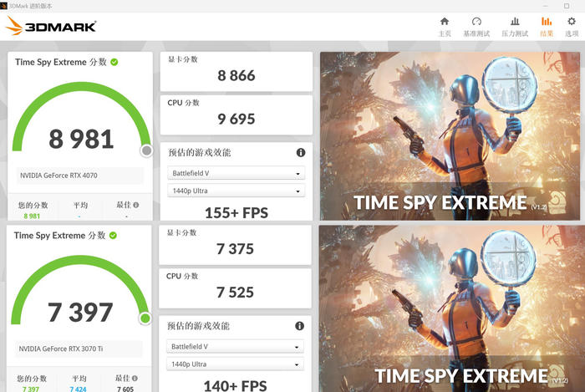Click the overall score 8 981

pyautogui.click(x=81, y=139)
